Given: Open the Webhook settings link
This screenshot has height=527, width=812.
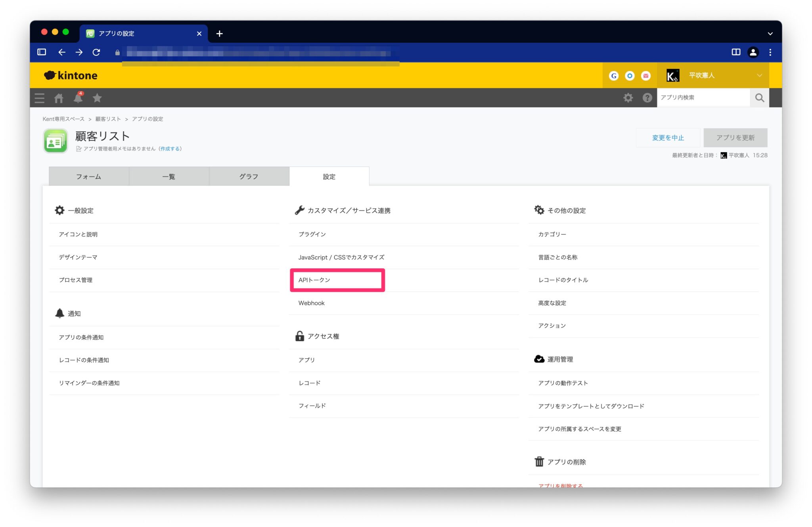Looking at the screenshot, I should click(x=312, y=303).
